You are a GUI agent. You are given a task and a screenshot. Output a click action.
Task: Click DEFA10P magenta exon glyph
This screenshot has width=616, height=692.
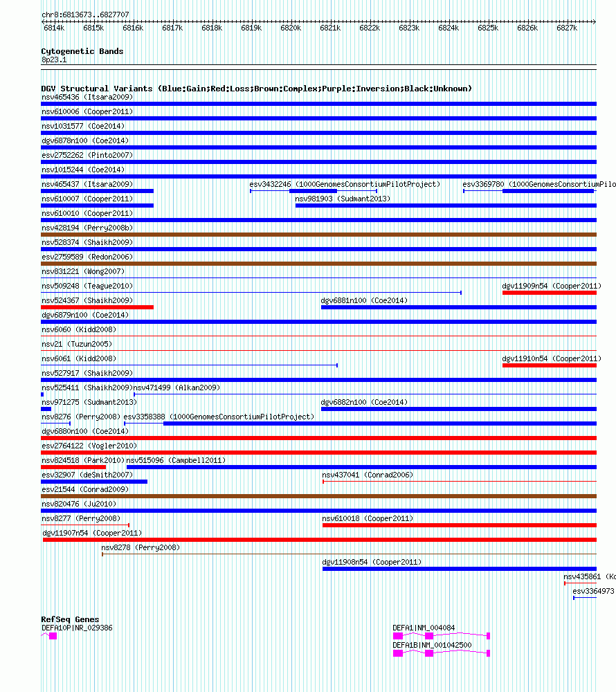[53, 636]
